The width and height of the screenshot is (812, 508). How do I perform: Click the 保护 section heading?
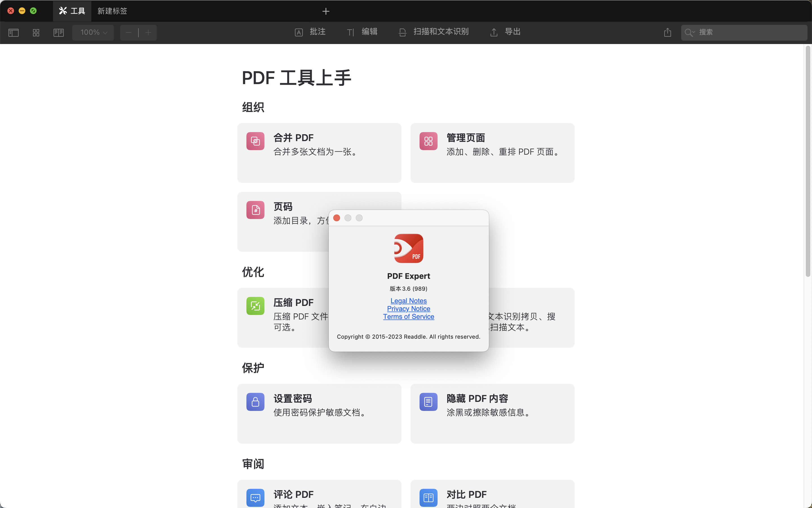(x=253, y=368)
